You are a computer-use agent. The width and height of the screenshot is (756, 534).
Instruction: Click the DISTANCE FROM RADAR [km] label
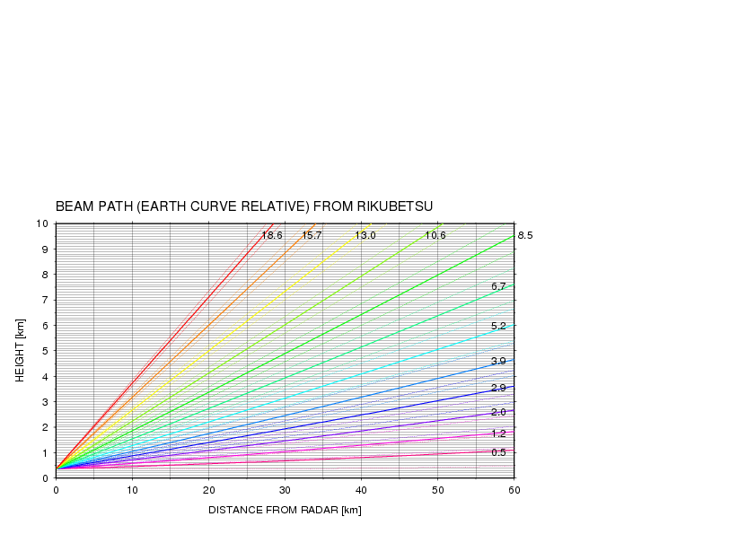(285, 510)
